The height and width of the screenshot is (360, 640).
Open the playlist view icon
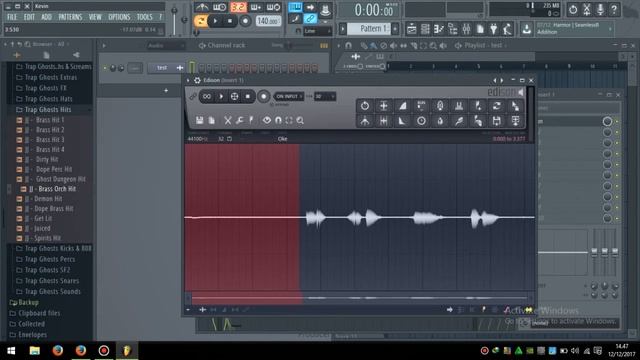click(x=412, y=29)
